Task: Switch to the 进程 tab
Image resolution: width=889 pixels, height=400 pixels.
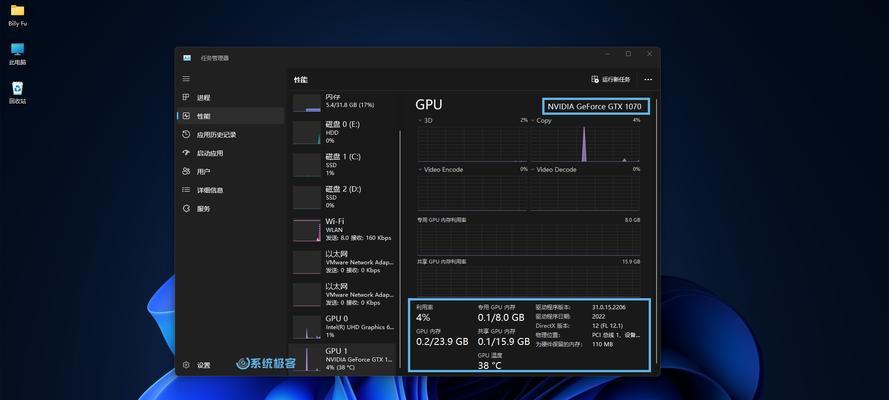Action: (230, 97)
